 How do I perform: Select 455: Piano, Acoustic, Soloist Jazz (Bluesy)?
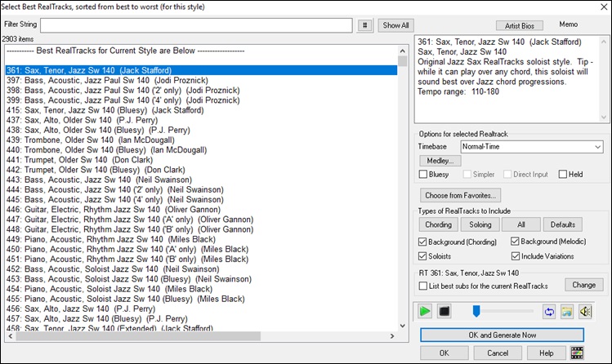(x=201, y=299)
